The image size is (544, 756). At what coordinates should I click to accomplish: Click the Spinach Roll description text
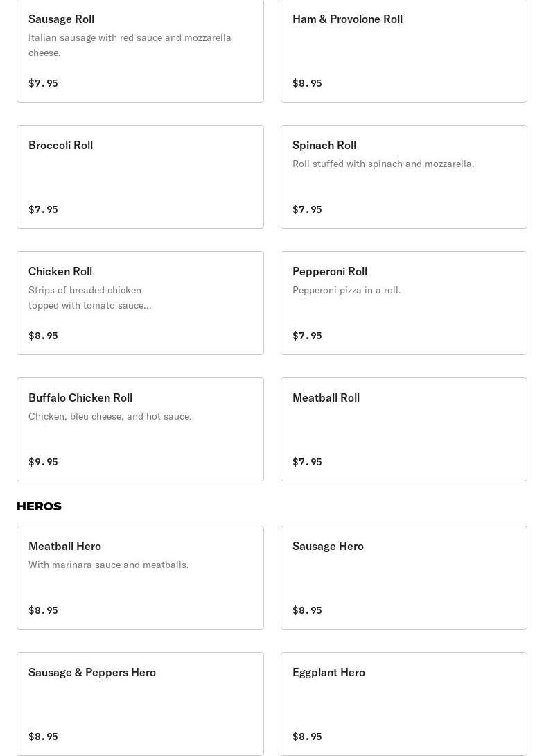click(x=383, y=164)
